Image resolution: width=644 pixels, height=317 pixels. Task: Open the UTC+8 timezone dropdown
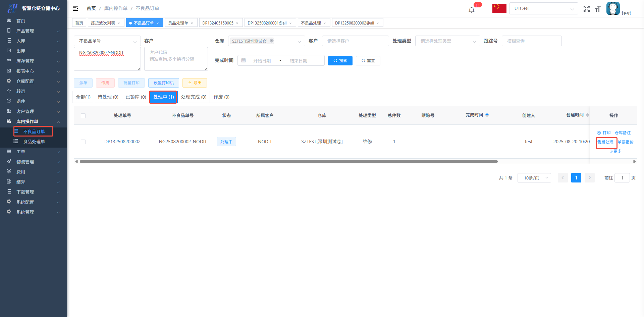[543, 8]
